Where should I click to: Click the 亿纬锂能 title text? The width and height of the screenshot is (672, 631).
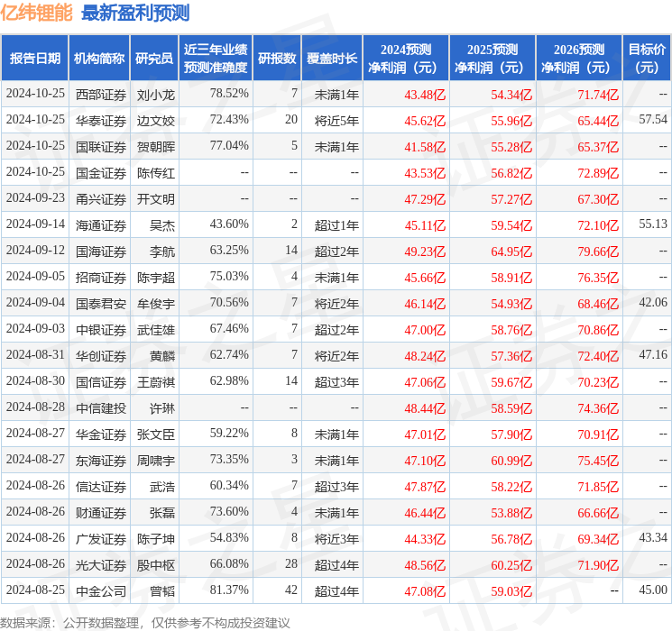click(x=36, y=14)
